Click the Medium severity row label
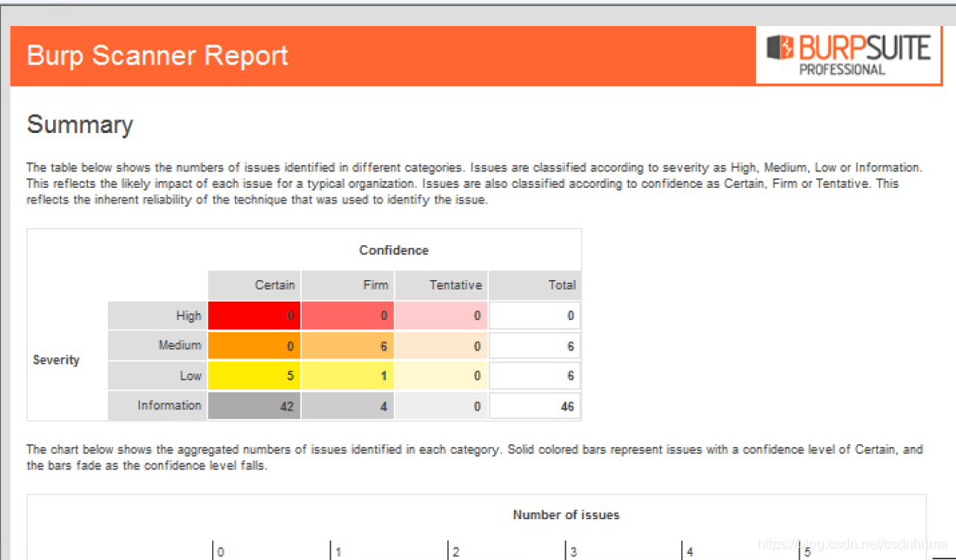This screenshot has width=956, height=560. click(157, 345)
